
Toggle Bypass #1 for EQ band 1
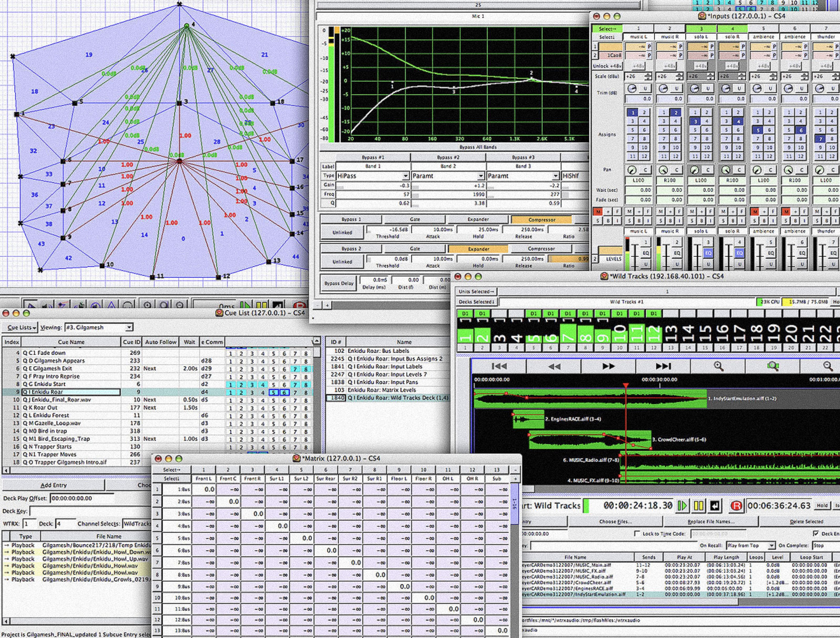tap(373, 157)
